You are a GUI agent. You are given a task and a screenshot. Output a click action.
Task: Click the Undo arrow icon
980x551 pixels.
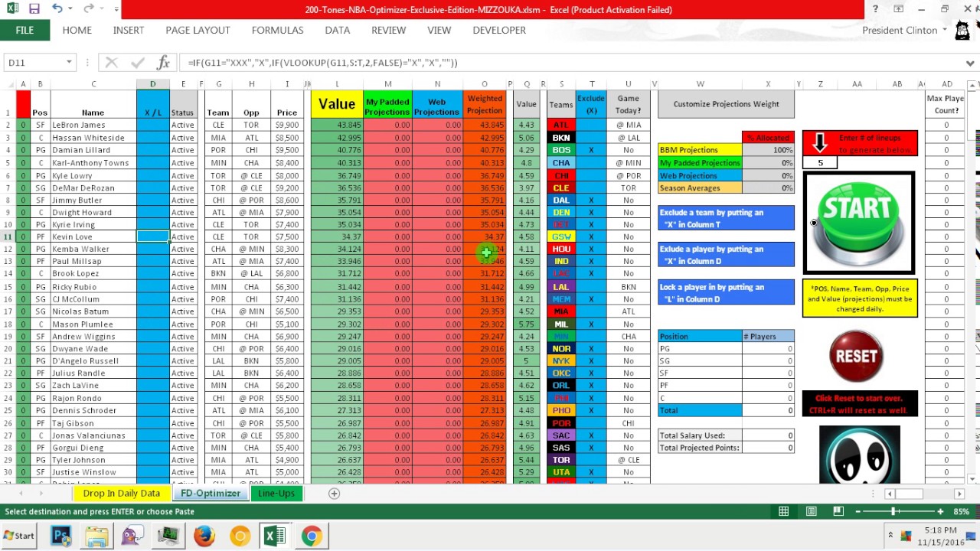[x=57, y=9]
